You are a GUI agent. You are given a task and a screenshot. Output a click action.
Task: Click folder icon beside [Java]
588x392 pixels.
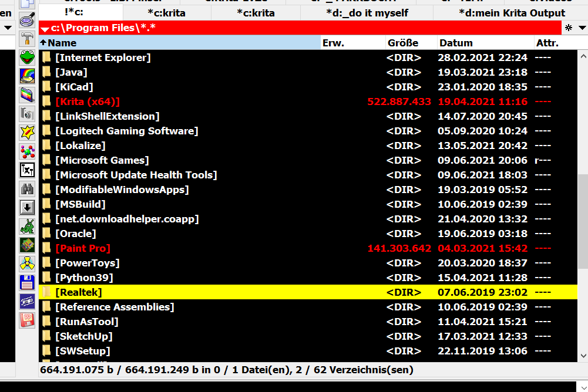(x=46, y=72)
